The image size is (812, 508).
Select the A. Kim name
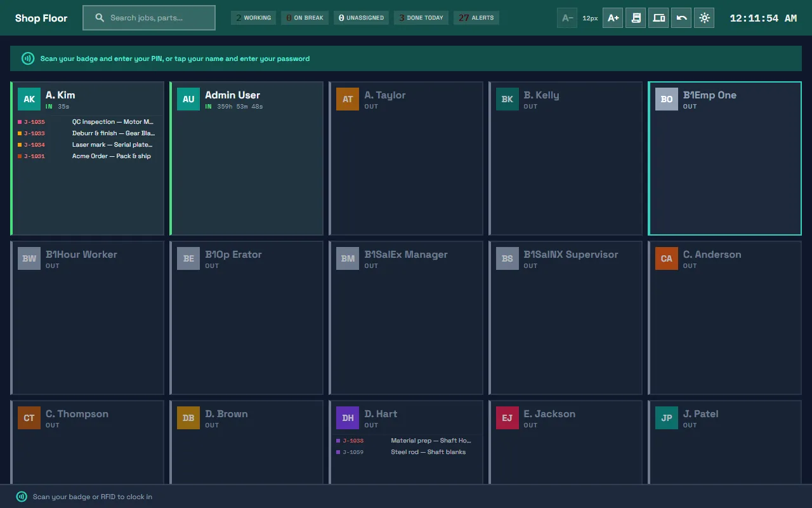pyautogui.click(x=60, y=95)
